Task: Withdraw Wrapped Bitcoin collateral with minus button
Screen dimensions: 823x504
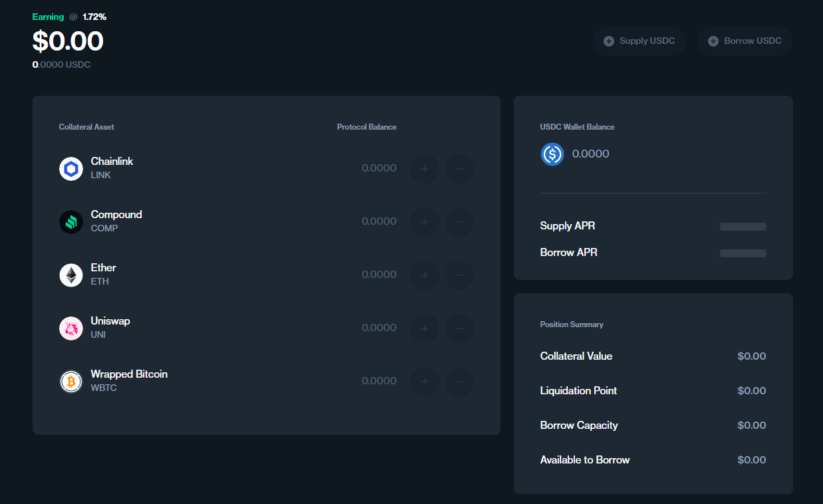Action: (x=459, y=382)
